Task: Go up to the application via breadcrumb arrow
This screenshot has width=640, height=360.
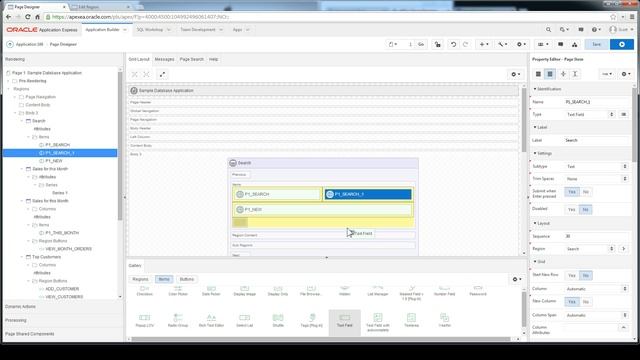Action: pos(10,44)
